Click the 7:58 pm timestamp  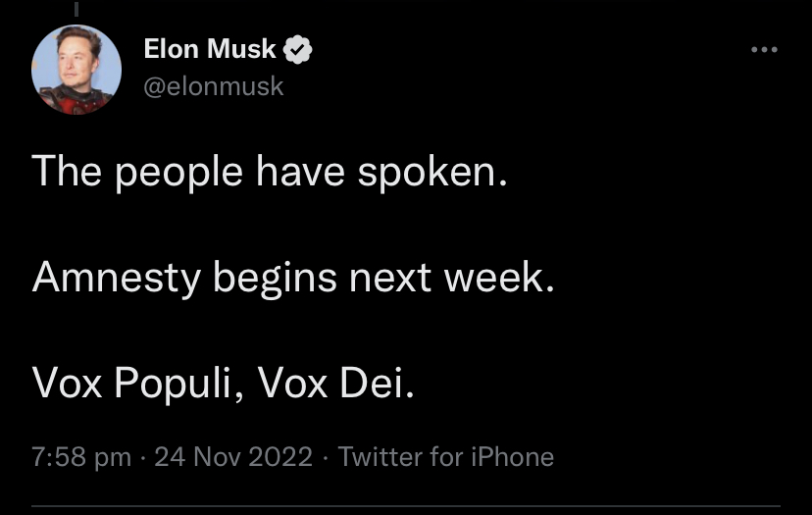point(81,457)
